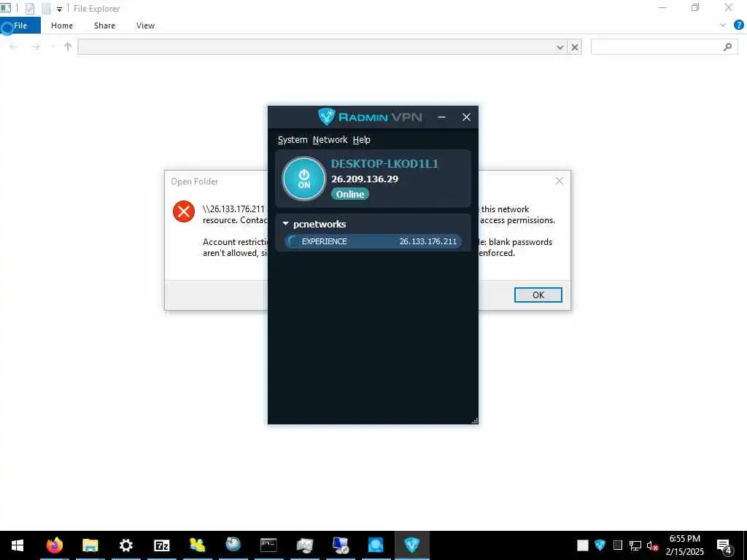Click the Radmin VPN window resize grip
The width and height of the screenshot is (747, 560).
point(474,421)
